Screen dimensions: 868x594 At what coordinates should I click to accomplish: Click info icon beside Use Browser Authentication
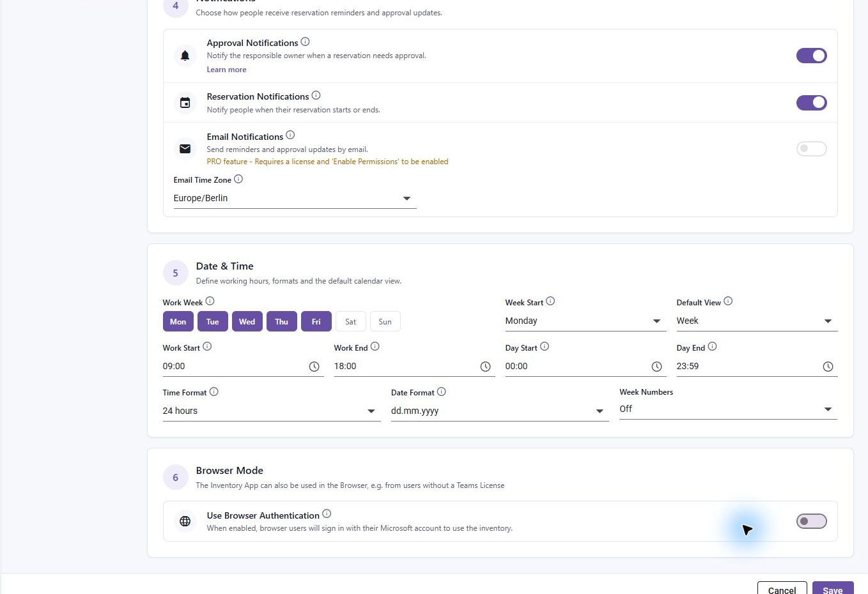[x=327, y=514]
